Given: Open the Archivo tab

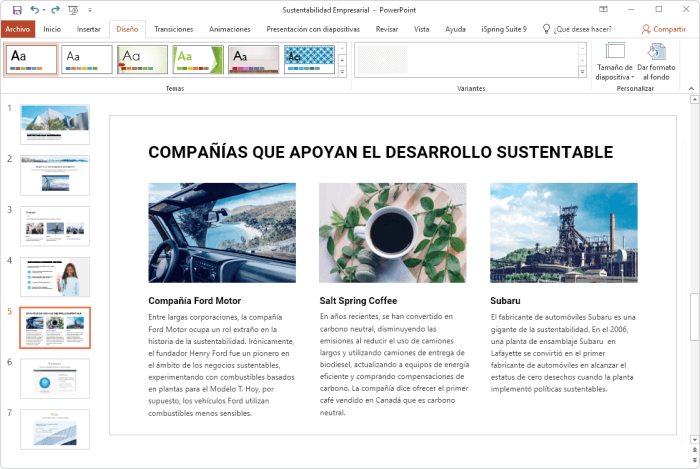Looking at the screenshot, I should pyautogui.click(x=17, y=29).
